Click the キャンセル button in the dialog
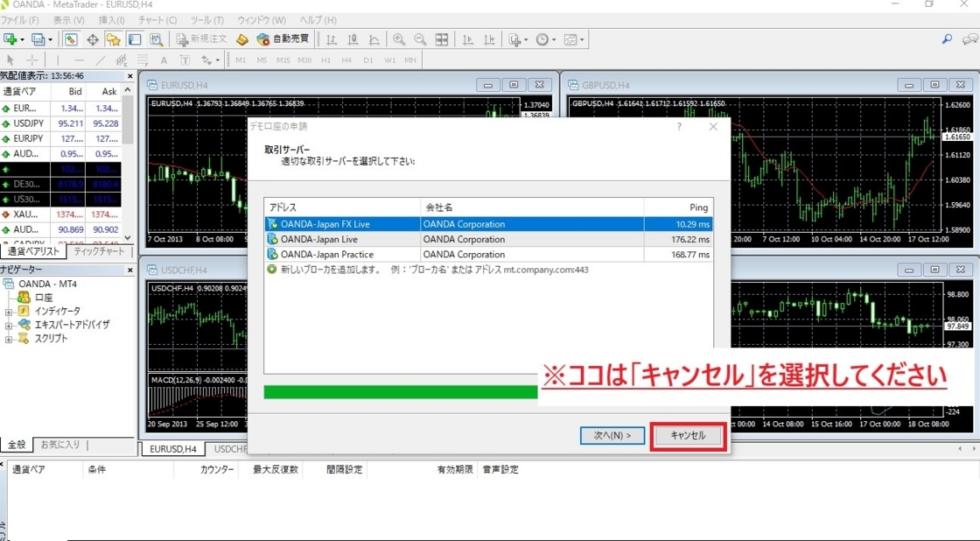 coord(688,436)
